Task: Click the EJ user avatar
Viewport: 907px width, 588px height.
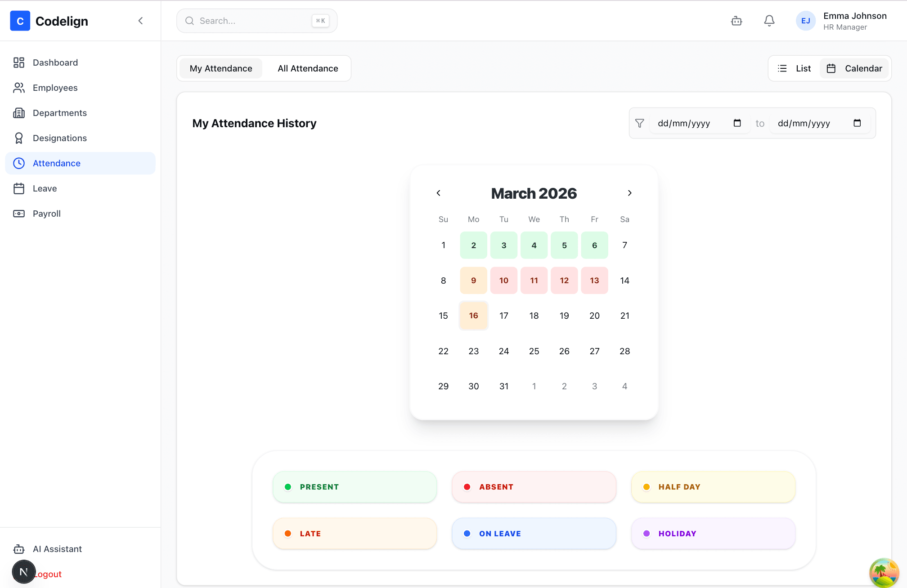Action: coord(805,21)
